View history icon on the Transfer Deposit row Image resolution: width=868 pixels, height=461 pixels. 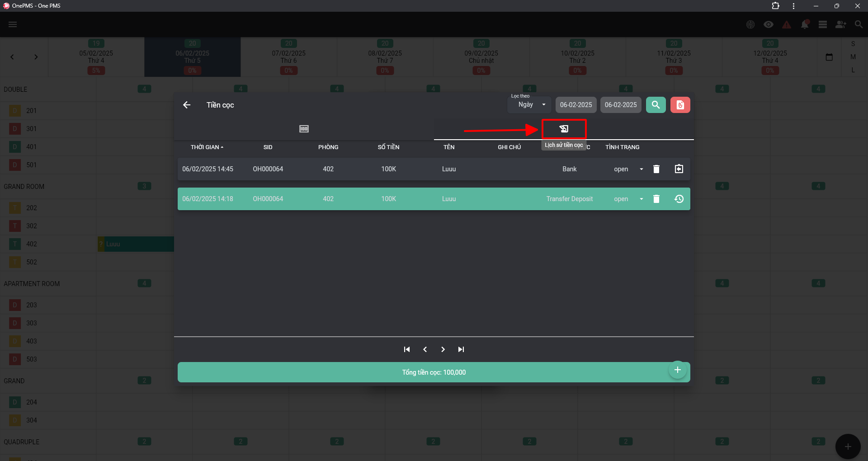(x=679, y=199)
